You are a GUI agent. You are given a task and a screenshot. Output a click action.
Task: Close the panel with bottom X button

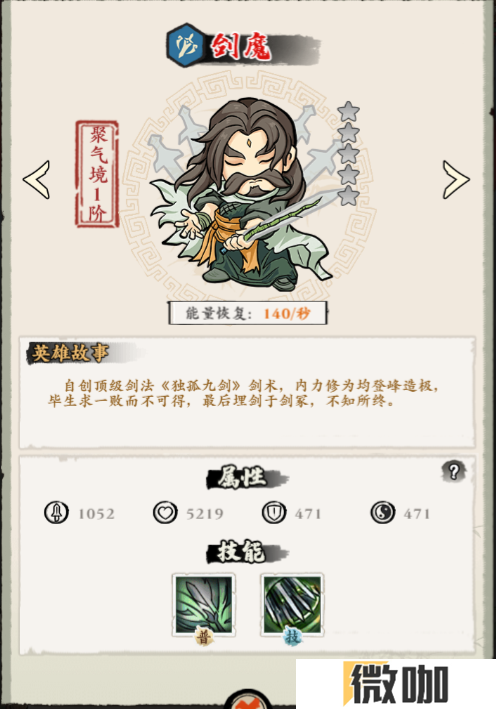(x=248, y=700)
